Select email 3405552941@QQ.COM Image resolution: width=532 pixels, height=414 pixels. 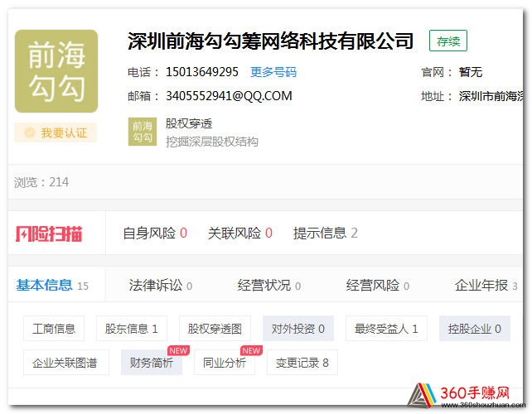coord(229,96)
